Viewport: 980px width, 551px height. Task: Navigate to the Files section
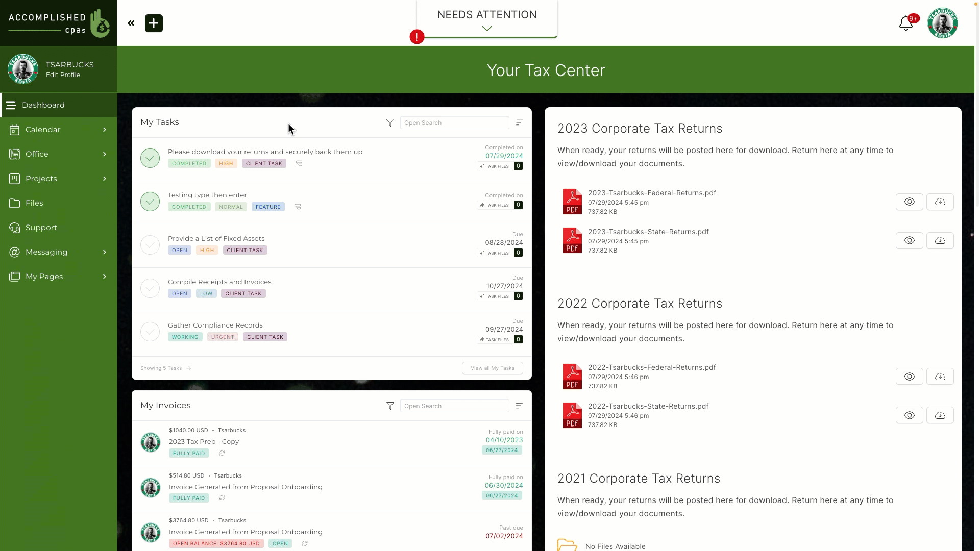pyautogui.click(x=34, y=203)
